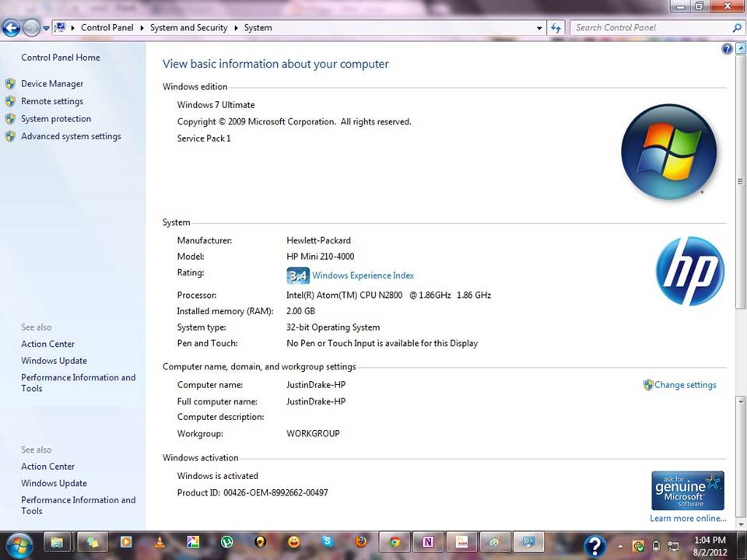The width and height of the screenshot is (747, 560).
Task: Click the 'Windows 7 Ultimate' edition text
Action: [216, 105]
